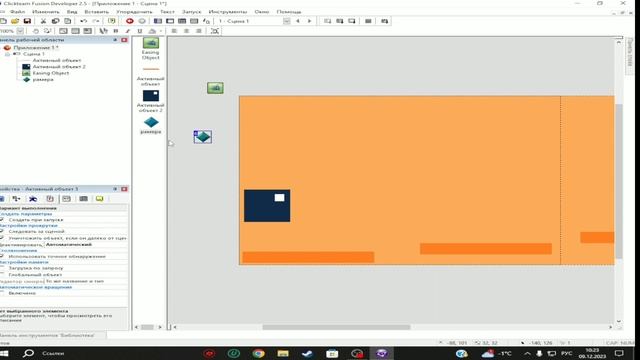Open the Инструменты menu
The height and width of the screenshot is (360, 640).
pyautogui.click(x=228, y=12)
